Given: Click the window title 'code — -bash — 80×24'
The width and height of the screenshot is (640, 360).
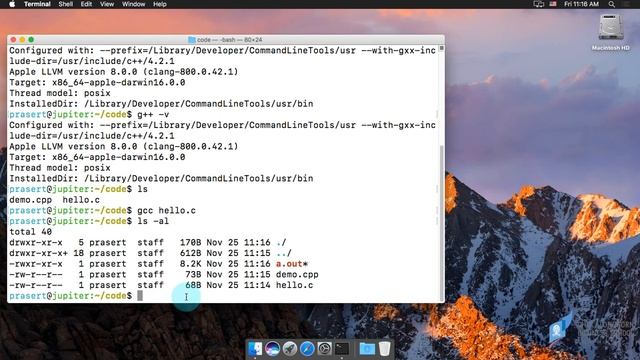Looking at the screenshot, I should (x=229, y=40).
